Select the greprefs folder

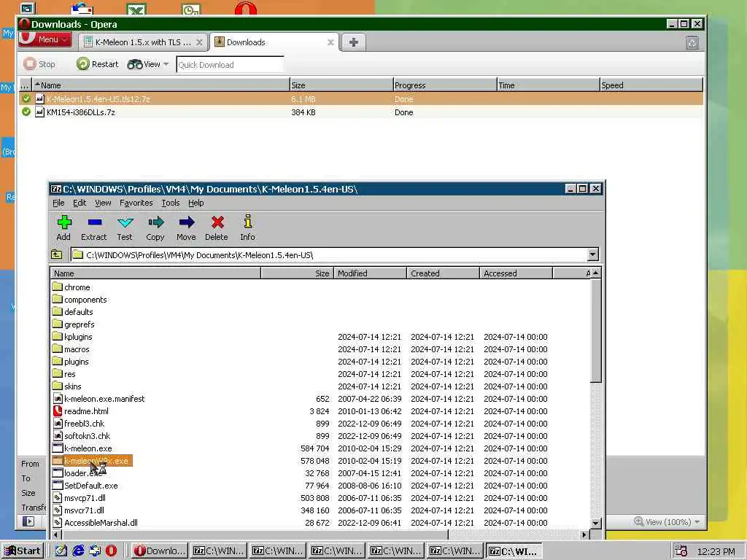[74, 324]
